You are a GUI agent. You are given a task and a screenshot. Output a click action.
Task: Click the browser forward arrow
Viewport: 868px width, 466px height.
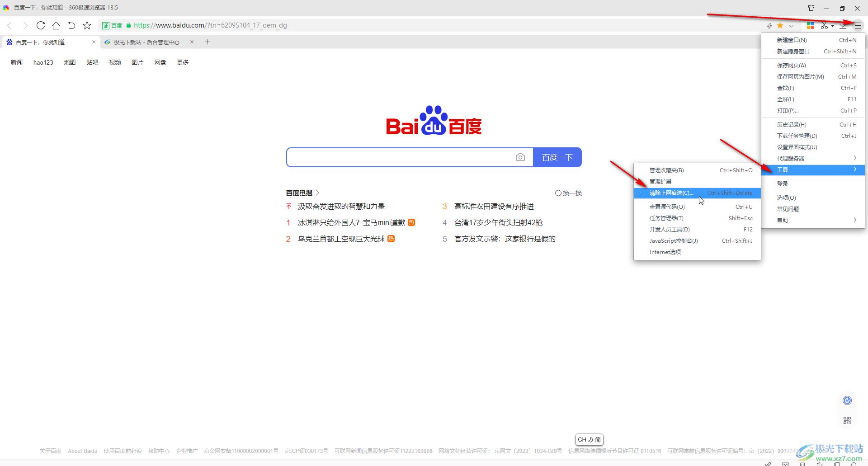pos(25,25)
